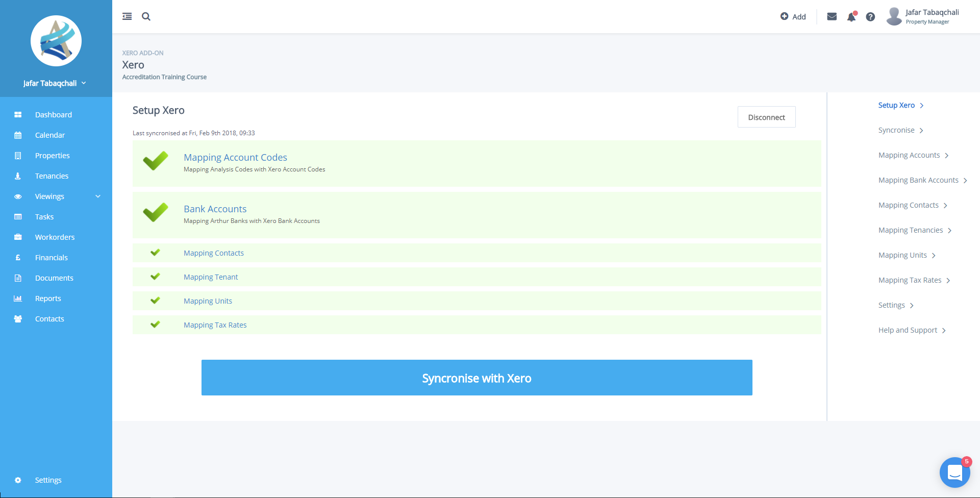Select Mapping Accounts in right navigation
Viewport: 980px width, 498px height.
(x=909, y=155)
